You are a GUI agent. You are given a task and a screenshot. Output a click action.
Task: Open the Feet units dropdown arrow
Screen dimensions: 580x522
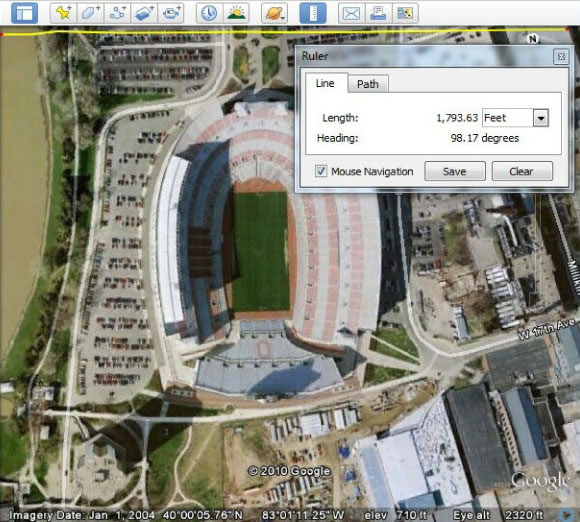click(x=541, y=118)
